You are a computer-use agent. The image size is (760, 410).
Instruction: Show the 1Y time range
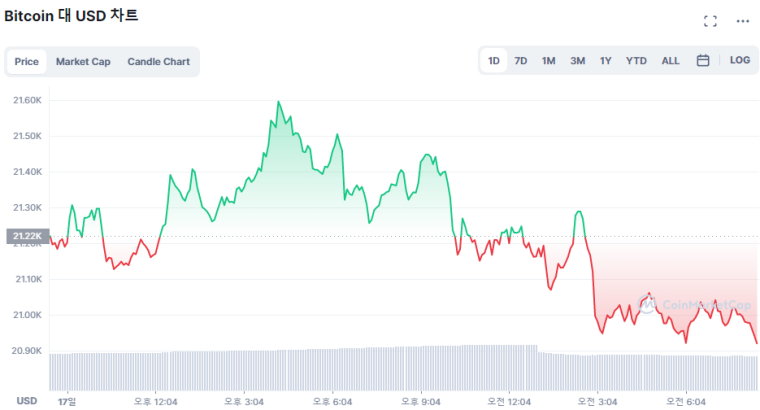(606, 61)
